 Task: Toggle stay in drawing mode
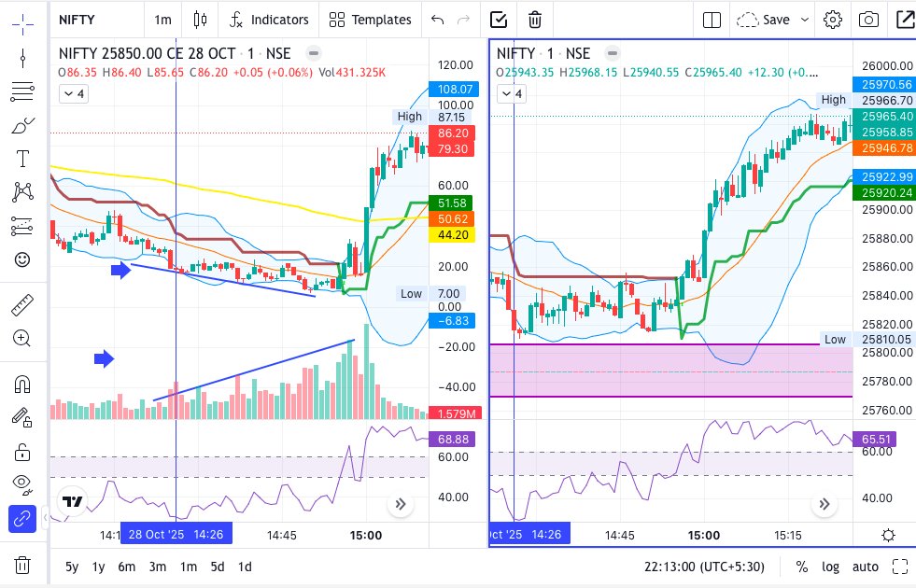tap(22, 417)
